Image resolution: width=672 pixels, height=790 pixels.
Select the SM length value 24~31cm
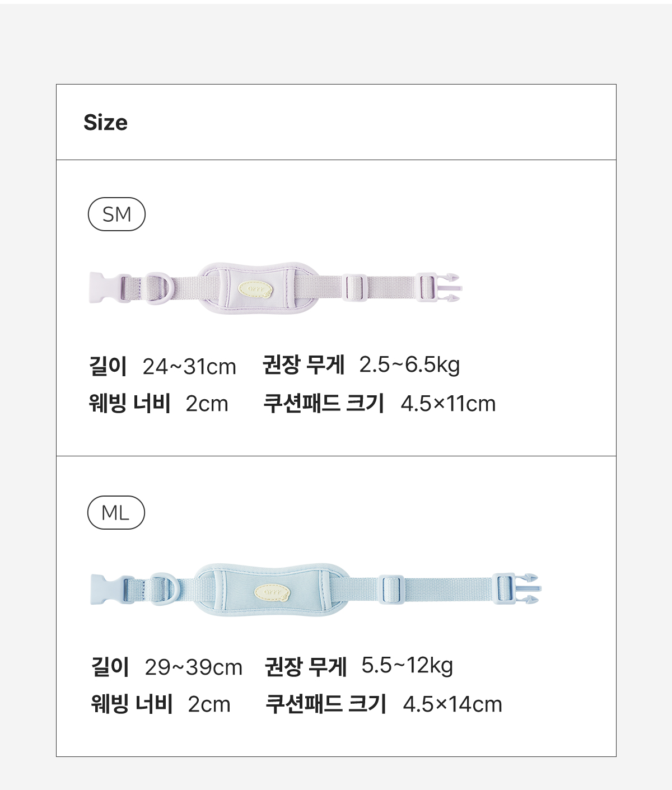189,367
